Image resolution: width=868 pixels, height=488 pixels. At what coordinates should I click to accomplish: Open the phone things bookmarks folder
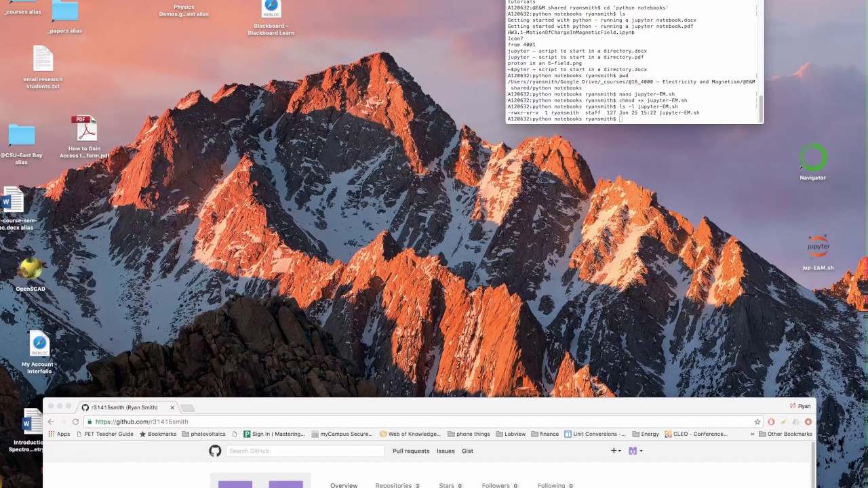pos(469,434)
